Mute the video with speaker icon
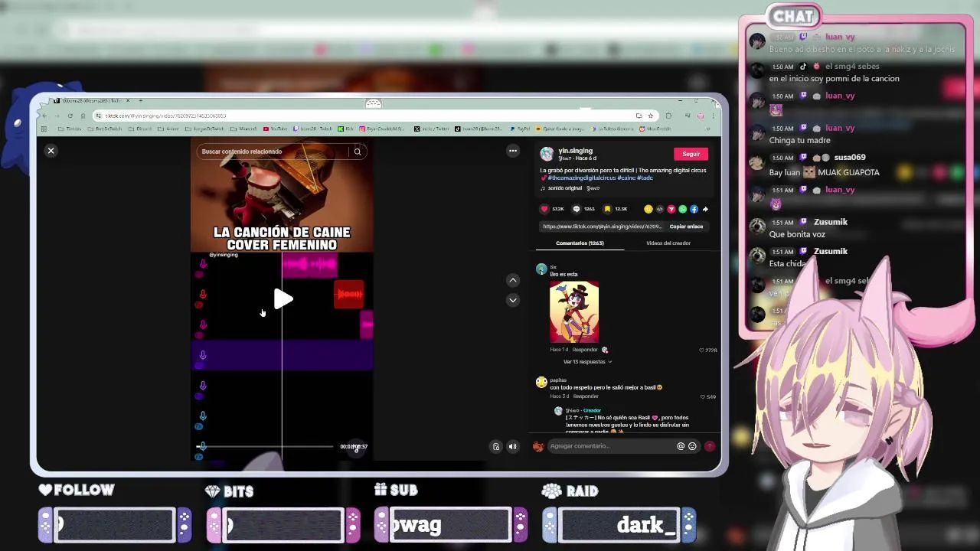The width and height of the screenshot is (980, 551). (x=513, y=447)
